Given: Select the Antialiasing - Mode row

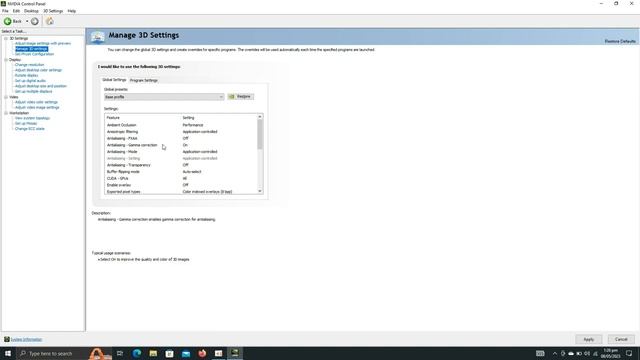Looking at the screenshot, I should (181, 152).
